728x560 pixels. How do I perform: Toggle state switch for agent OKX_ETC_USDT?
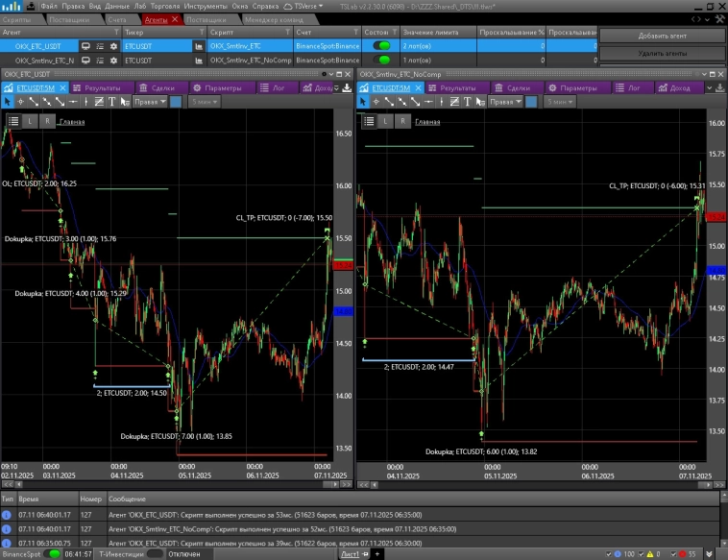[382, 45]
